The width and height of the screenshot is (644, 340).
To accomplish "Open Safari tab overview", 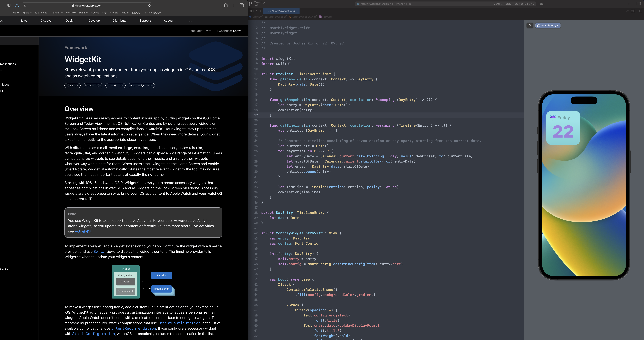I will tap(242, 5).
